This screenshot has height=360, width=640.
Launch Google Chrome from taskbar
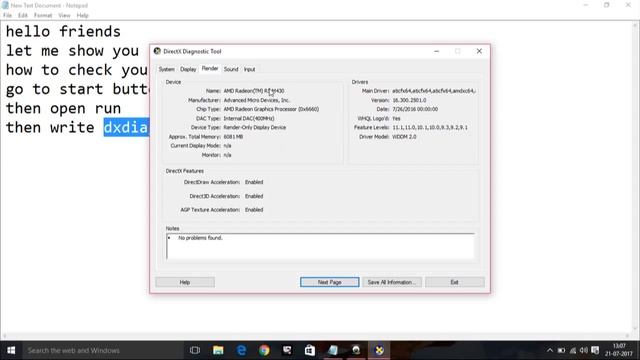click(x=264, y=350)
